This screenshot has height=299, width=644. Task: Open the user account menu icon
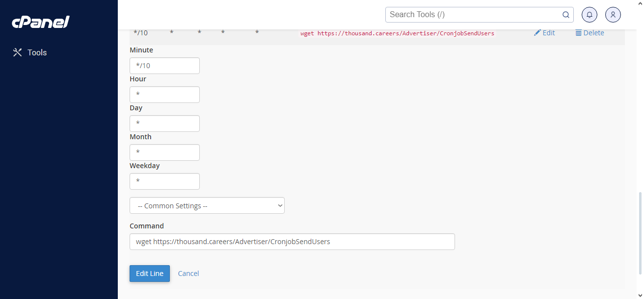point(613,15)
